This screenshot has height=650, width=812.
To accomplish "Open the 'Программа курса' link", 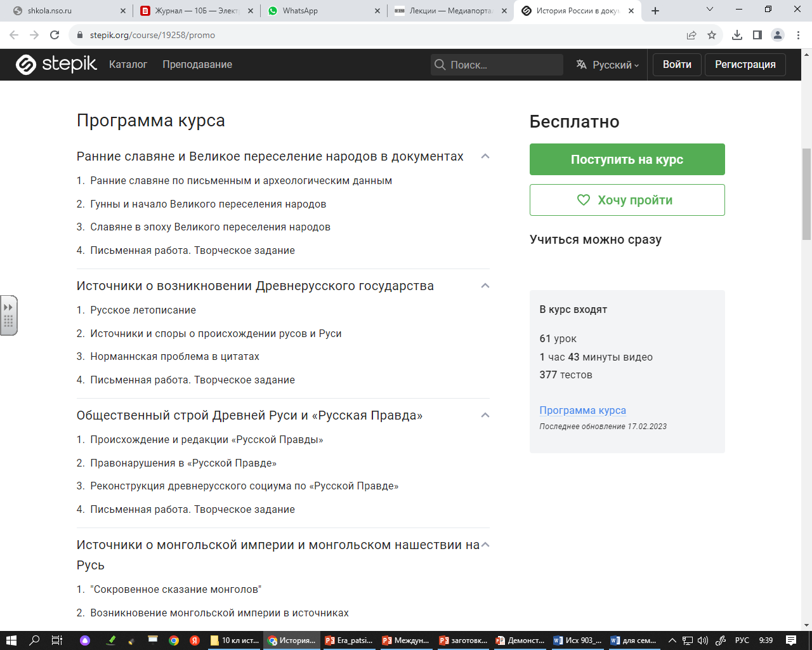I will tap(582, 410).
